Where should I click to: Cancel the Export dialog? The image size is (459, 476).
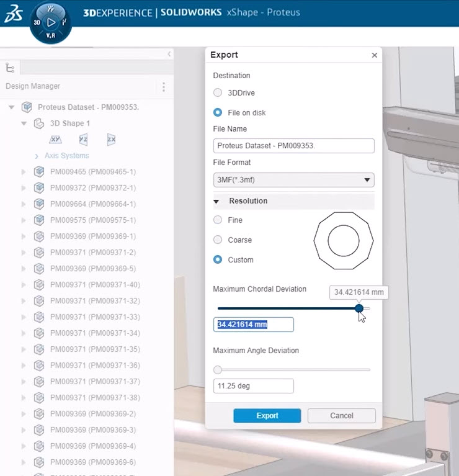click(x=341, y=416)
